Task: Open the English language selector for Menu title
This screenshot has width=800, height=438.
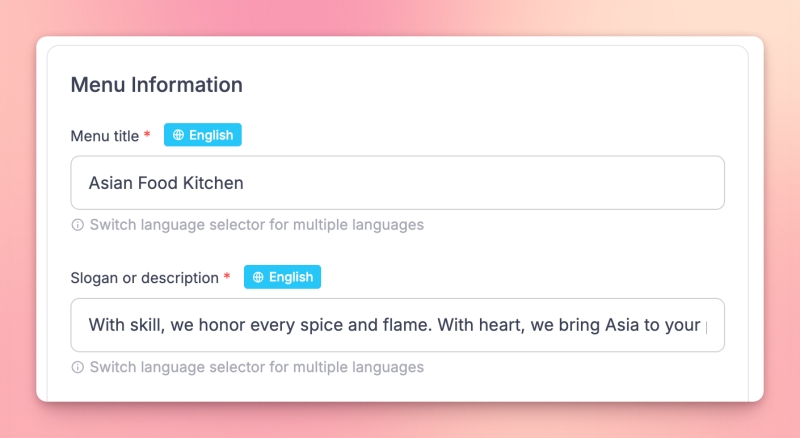Action: [x=203, y=135]
